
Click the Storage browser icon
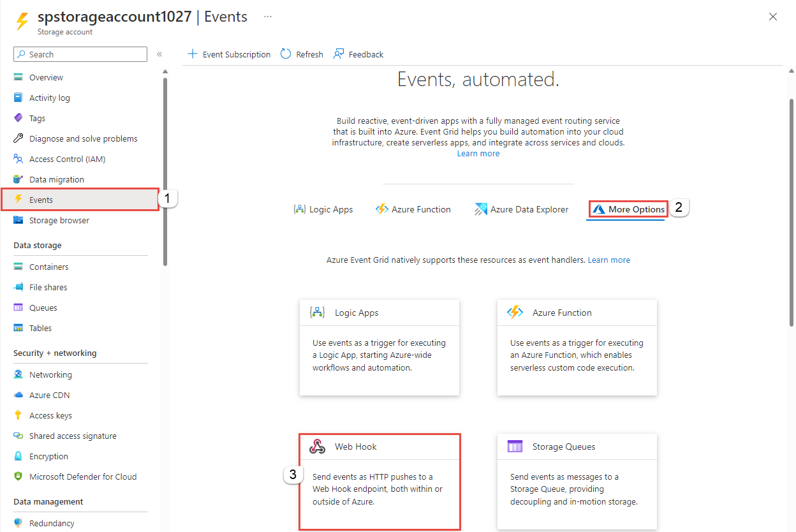[18, 220]
